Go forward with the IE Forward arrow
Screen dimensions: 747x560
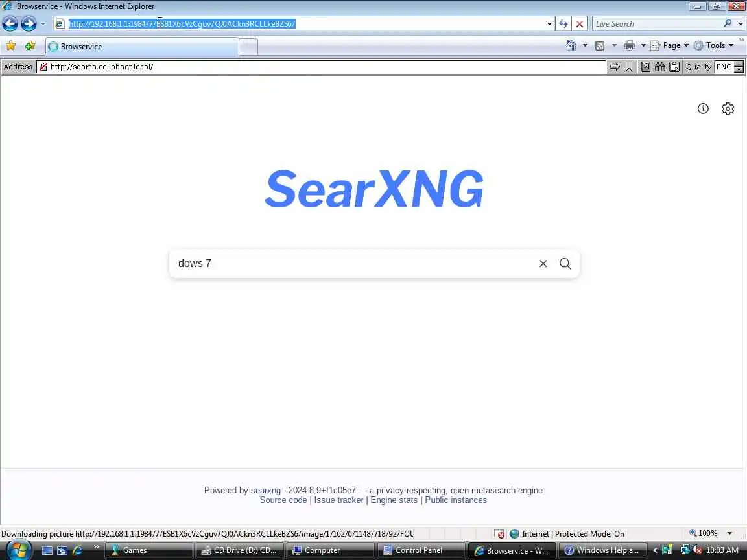click(x=29, y=23)
